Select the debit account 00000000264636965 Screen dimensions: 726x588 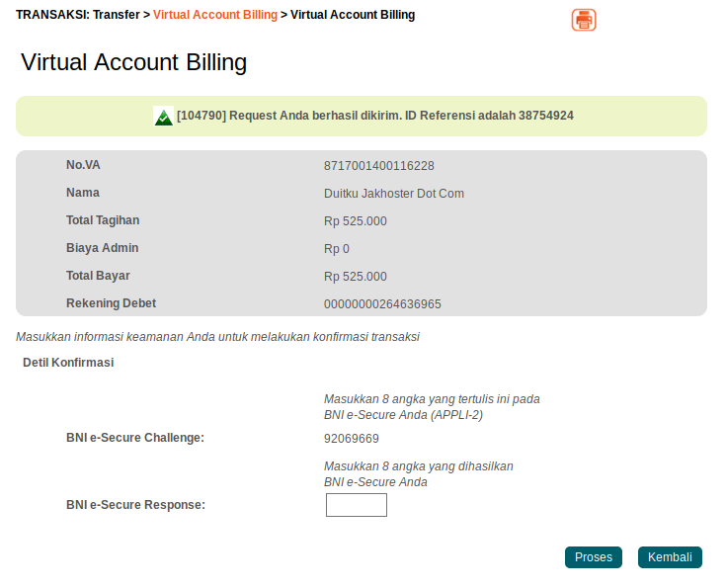tap(382, 304)
